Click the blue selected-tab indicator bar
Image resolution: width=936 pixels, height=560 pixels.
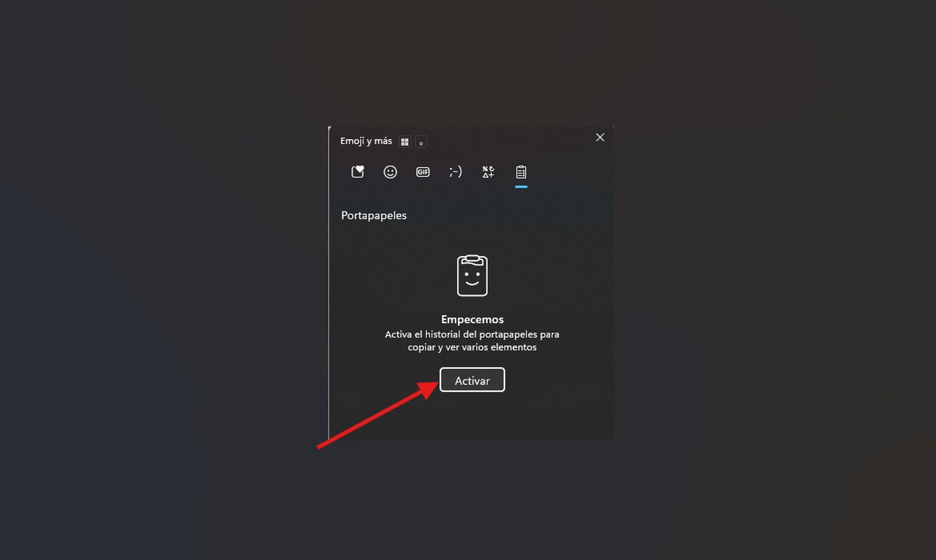click(x=521, y=186)
